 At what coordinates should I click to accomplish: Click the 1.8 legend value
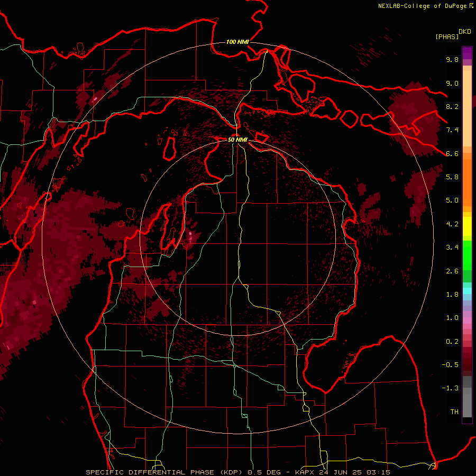[452, 295]
